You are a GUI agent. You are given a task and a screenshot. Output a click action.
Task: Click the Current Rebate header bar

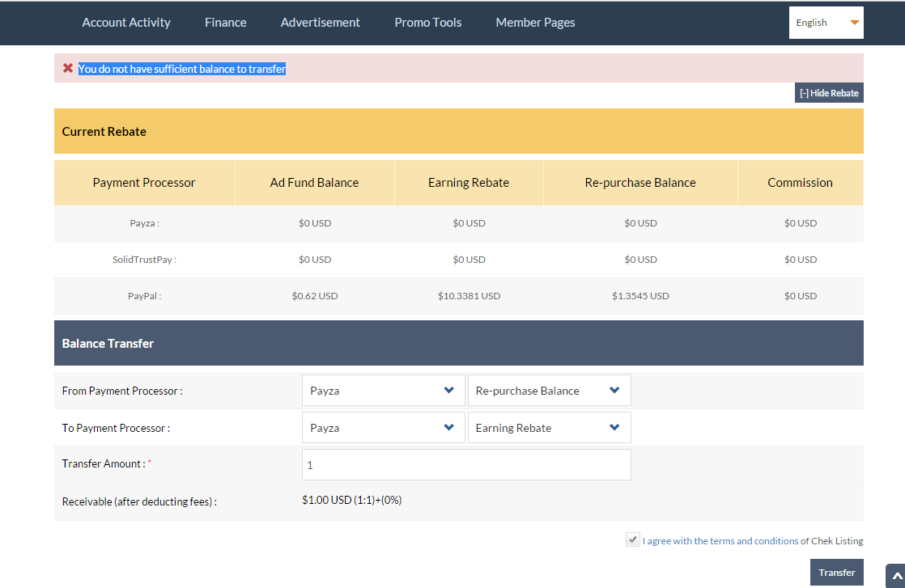point(458,131)
